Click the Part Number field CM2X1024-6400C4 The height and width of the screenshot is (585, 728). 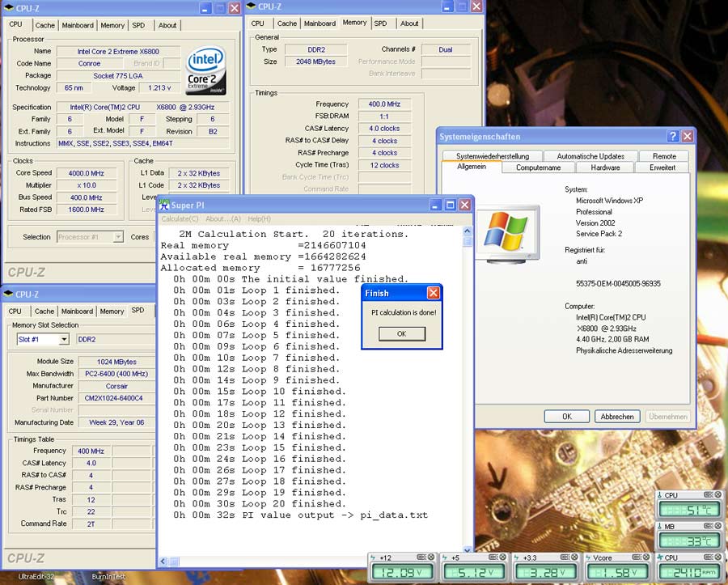click(116, 398)
